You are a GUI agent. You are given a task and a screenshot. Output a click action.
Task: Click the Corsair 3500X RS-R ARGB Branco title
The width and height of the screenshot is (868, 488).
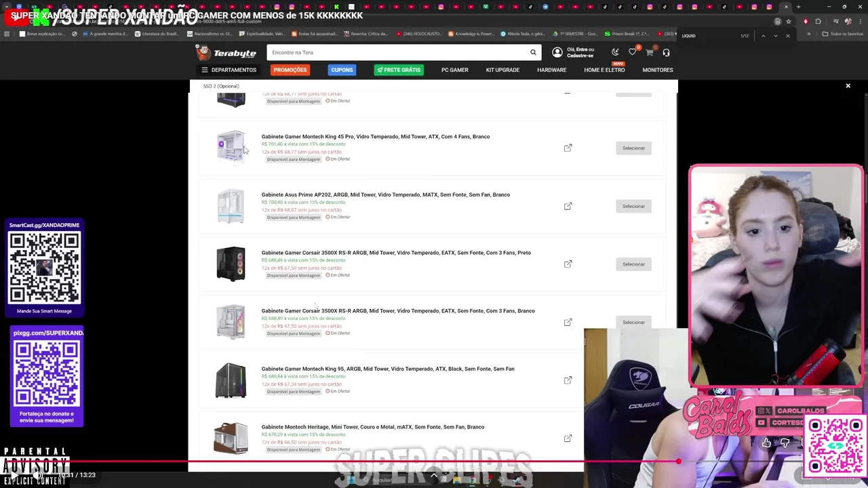click(398, 311)
